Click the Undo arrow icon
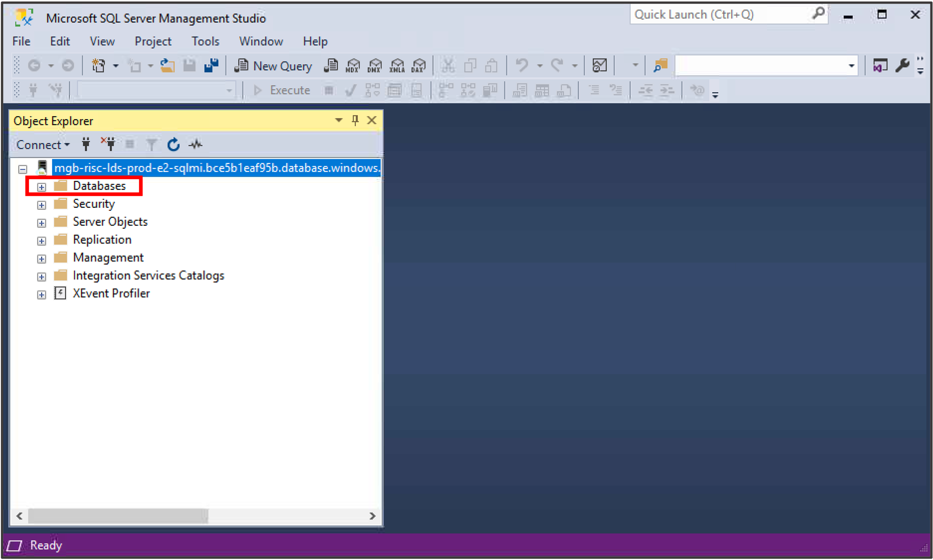The height and width of the screenshot is (560, 933). tap(522, 66)
